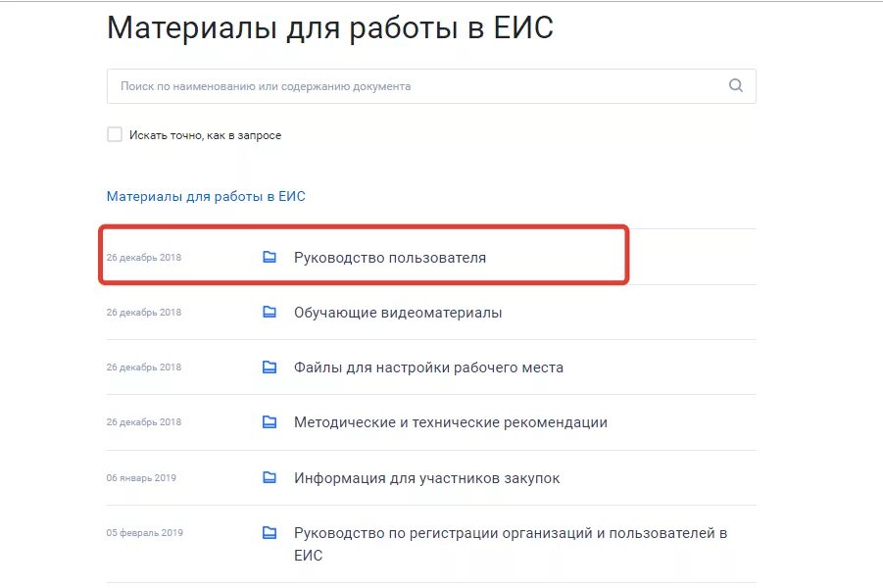Open the Материалы для работы в ЕИС breadcrumb link

coord(206,197)
